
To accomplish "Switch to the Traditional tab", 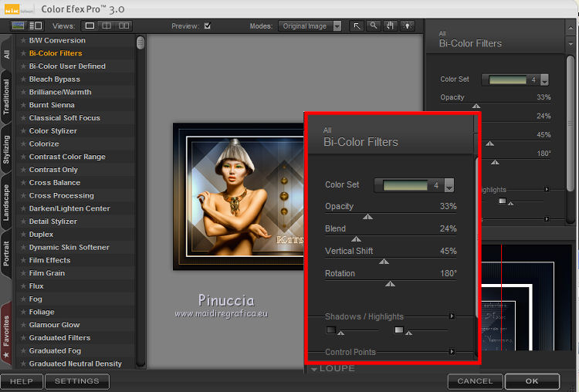I will click(6, 96).
